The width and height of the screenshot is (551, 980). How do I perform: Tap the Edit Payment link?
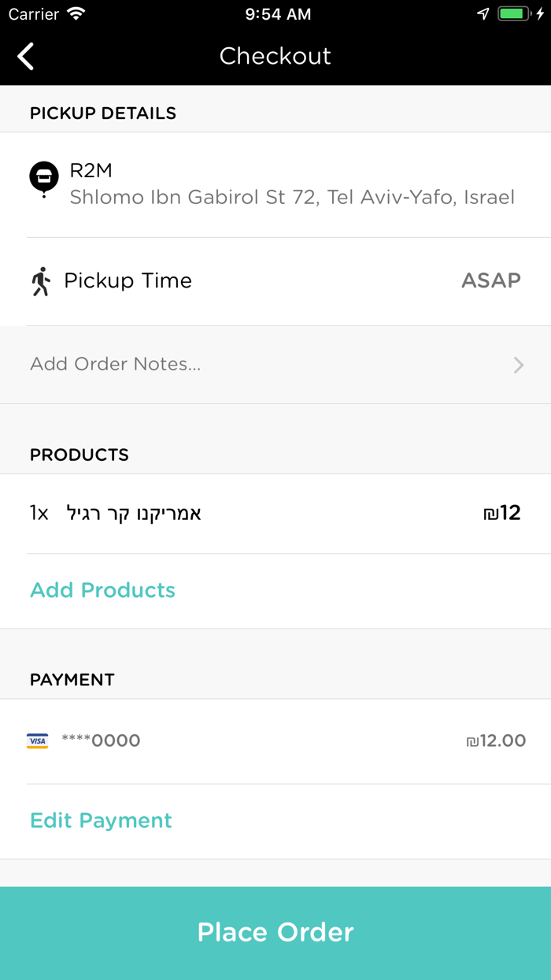pyautogui.click(x=101, y=820)
